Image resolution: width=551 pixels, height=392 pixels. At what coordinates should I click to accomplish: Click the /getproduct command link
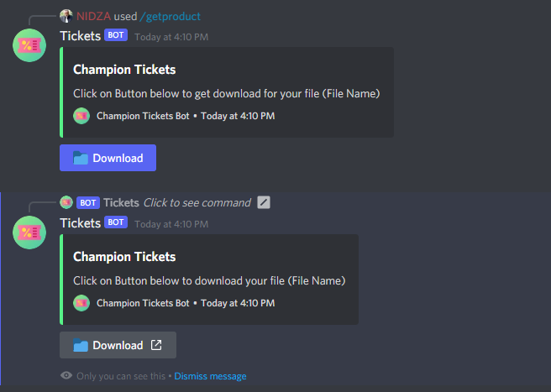coord(169,16)
